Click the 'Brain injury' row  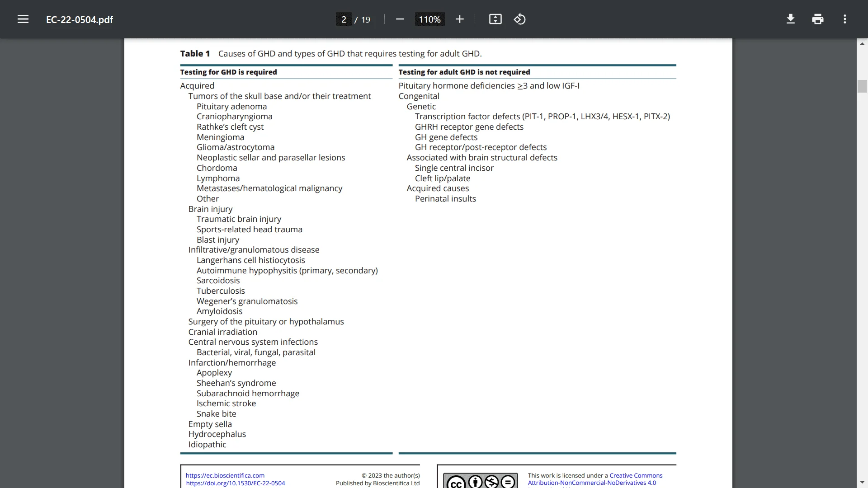point(210,209)
